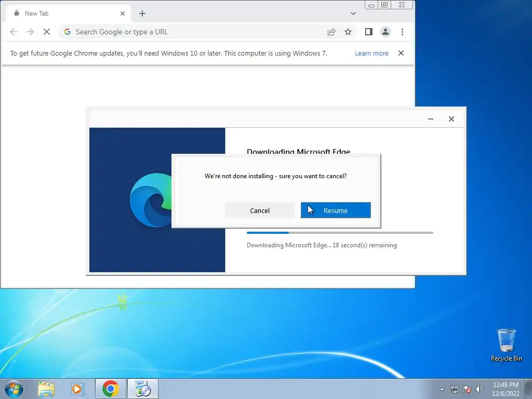Select the Recycle Bin desktop icon
This screenshot has width=532, height=399.
(x=506, y=345)
